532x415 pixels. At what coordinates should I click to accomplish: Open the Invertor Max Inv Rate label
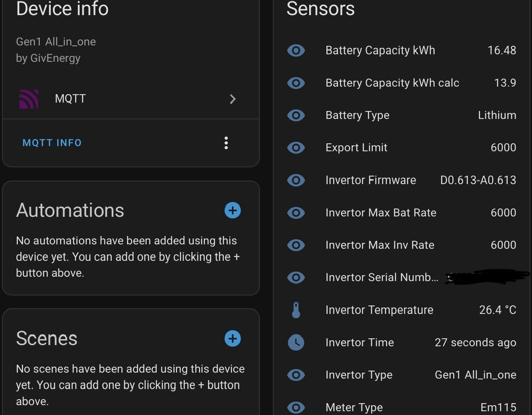click(380, 245)
